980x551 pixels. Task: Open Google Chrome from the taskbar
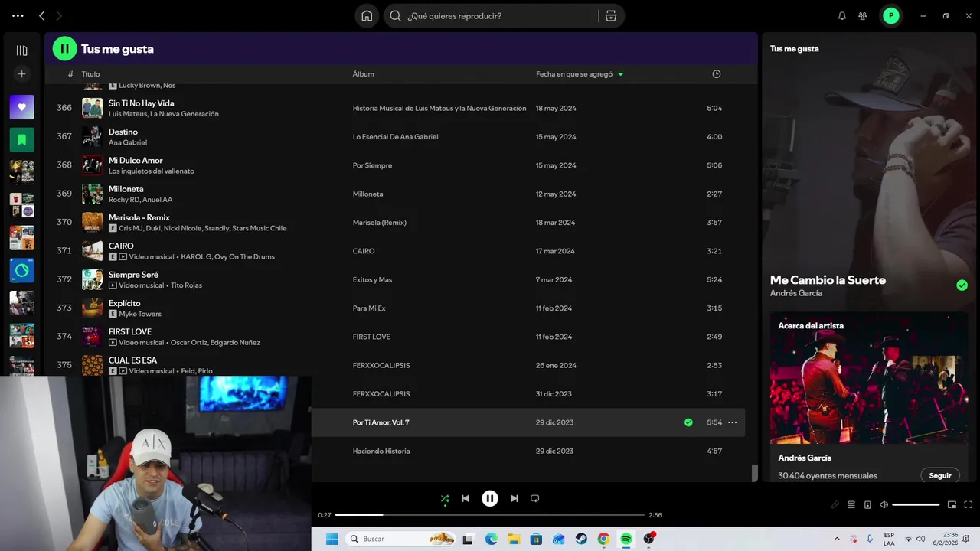pyautogui.click(x=603, y=539)
